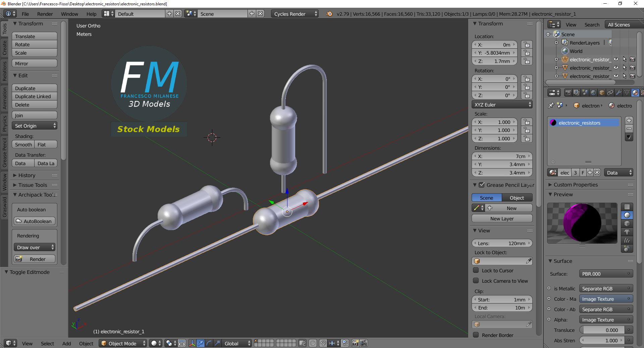The height and width of the screenshot is (348, 644).
Task: Toggle 3D manipulator widget icon
Action: tap(192, 343)
